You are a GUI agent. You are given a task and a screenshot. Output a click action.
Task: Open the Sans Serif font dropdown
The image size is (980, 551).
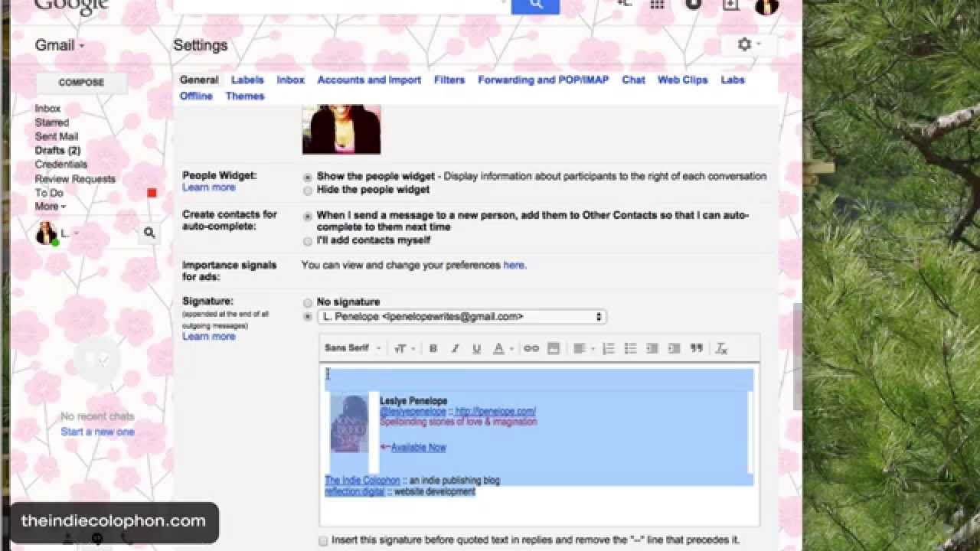coord(352,348)
